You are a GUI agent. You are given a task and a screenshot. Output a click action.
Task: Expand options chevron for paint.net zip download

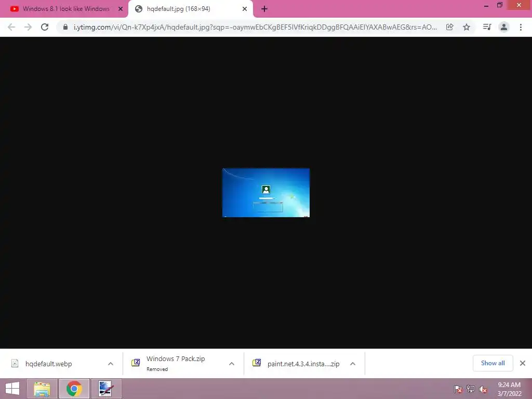[353, 364]
